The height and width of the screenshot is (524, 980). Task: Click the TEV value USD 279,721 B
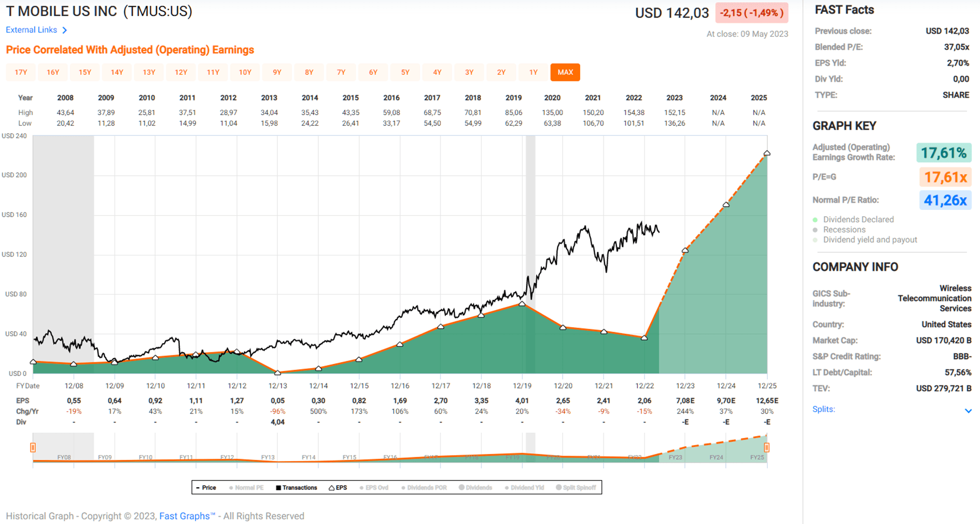943,388
